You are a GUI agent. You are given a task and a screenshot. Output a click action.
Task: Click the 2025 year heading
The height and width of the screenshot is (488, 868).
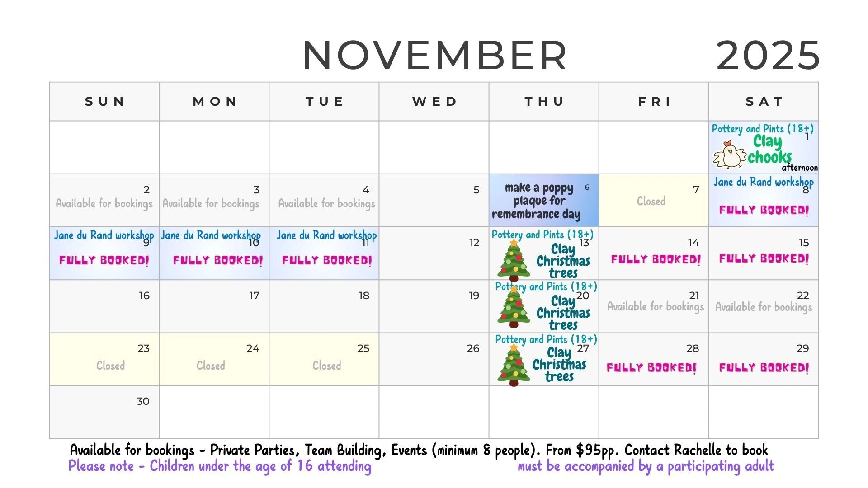click(768, 55)
